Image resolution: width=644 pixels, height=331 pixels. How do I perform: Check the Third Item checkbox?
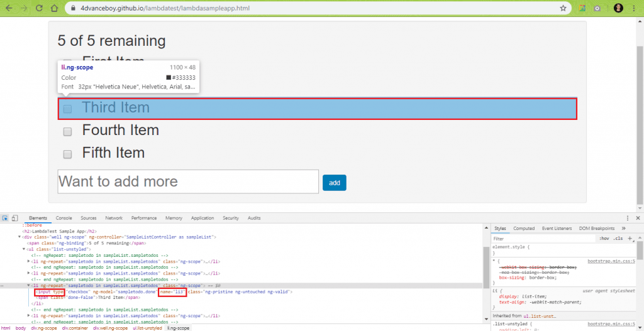click(x=67, y=109)
